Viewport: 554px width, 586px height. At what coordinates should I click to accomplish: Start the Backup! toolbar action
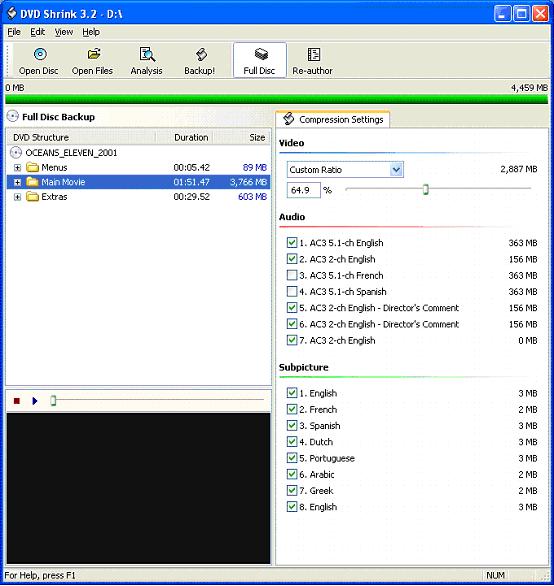tap(200, 61)
